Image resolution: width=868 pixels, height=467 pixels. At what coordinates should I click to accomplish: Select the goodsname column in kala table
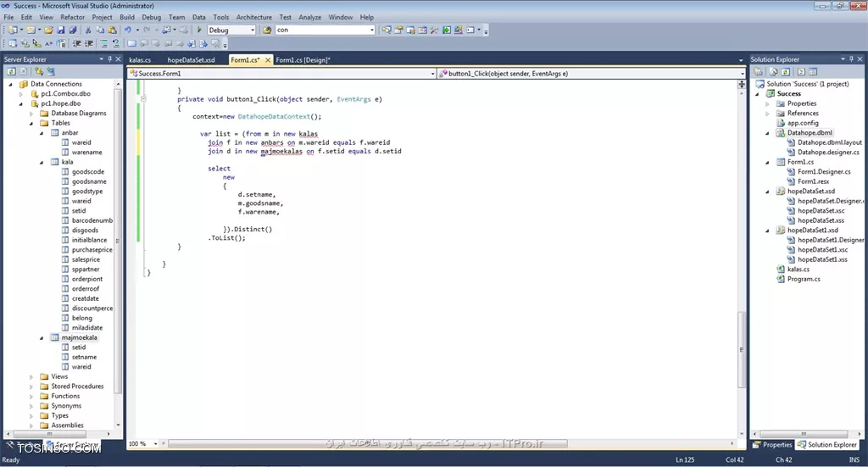[x=89, y=181]
